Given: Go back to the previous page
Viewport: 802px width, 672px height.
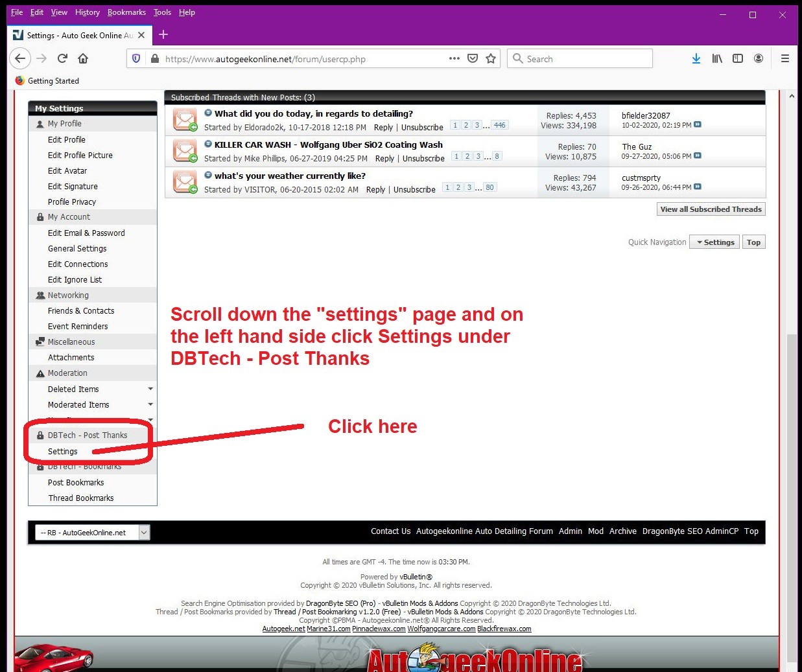Looking at the screenshot, I should (20, 58).
